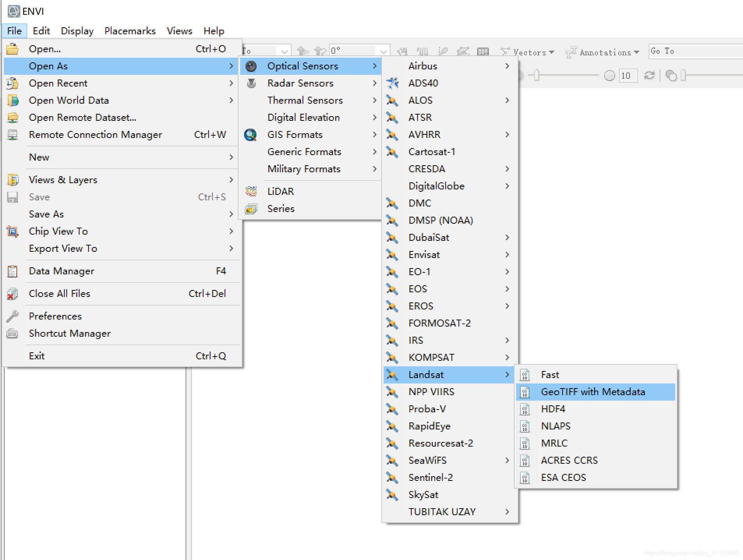Expand the Airbus submenu arrow
This screenshot has width=743, height=560.
[507, 66]
